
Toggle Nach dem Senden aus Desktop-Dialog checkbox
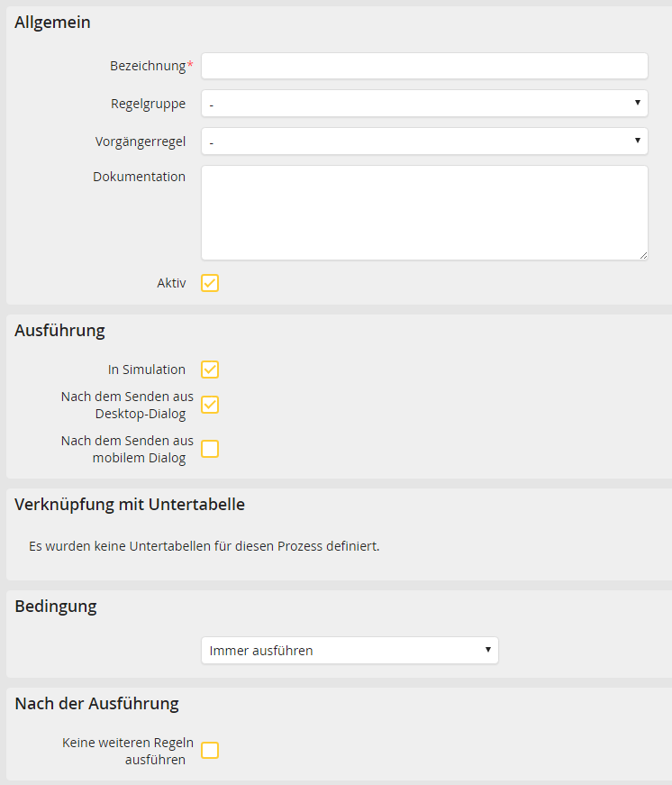[x=210, y=405]
